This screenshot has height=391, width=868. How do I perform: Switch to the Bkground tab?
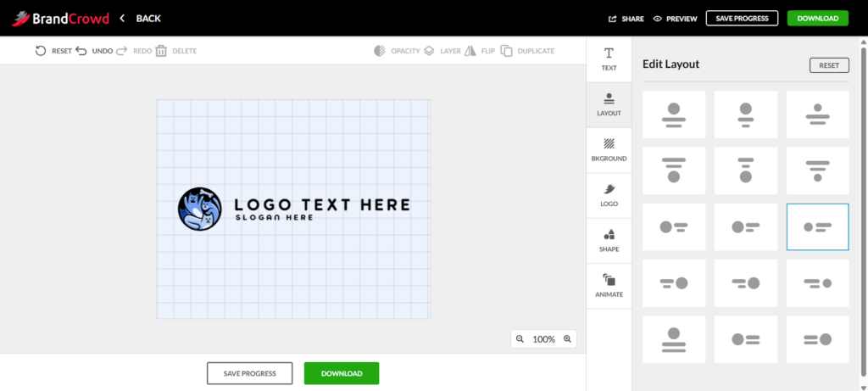pyautogui.click(x=609, y=150)
